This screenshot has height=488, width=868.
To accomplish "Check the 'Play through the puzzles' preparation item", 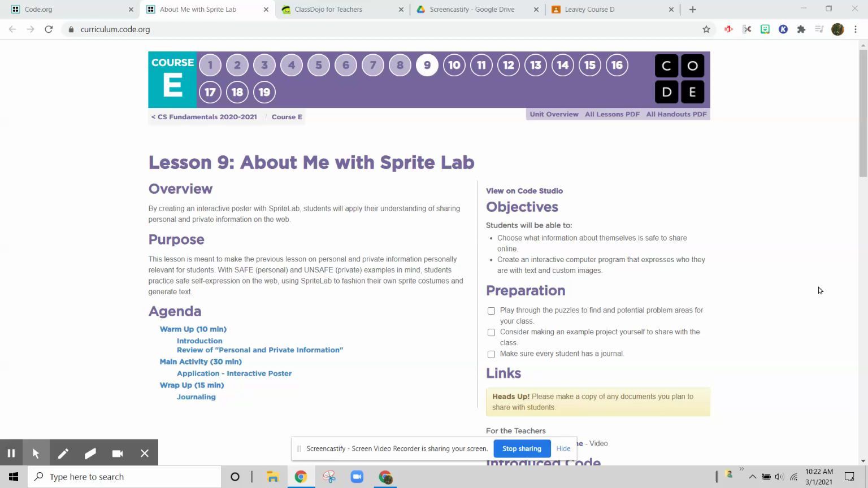I will coord(491,311).
